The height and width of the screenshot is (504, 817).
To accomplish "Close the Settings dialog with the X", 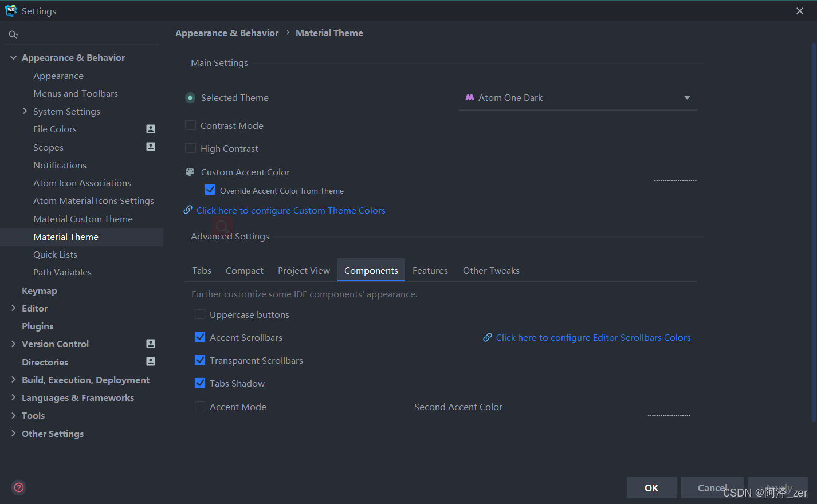I will (x=800, y=11).
